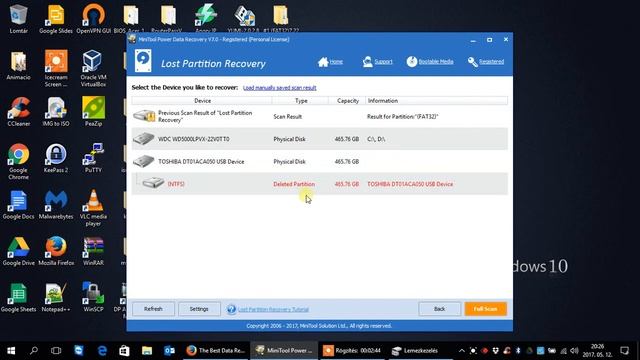The width and height of the screenshot is (640, 360).
Task: Click the Registered key link
Action: click(x=486, y=62)
